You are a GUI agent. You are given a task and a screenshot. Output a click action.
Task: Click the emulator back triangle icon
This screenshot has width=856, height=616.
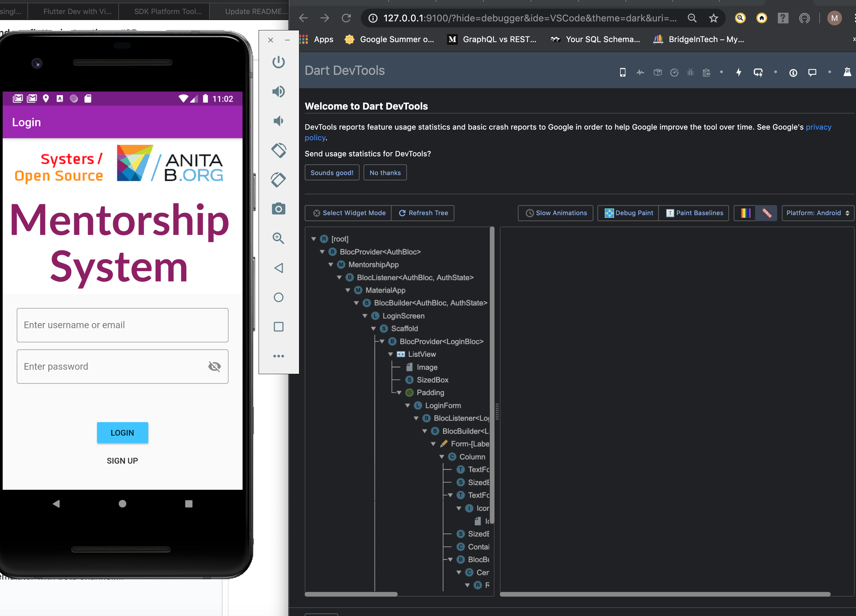tap(279, 268)
